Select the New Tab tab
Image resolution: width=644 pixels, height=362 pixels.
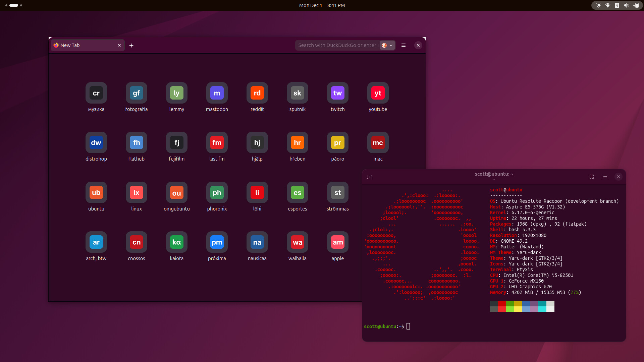tap(84, 45)
